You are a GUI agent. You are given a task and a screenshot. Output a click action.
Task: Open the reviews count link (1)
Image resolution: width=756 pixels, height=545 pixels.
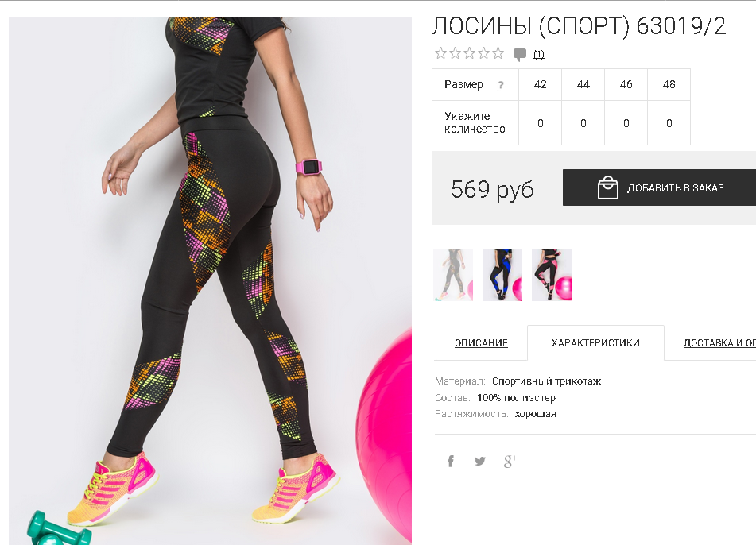(x=538, y=55)
